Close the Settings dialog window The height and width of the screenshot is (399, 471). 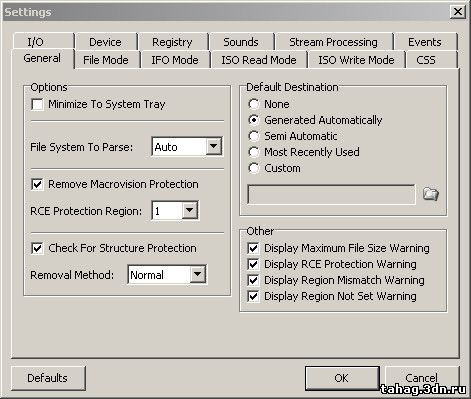coord(458,12)
